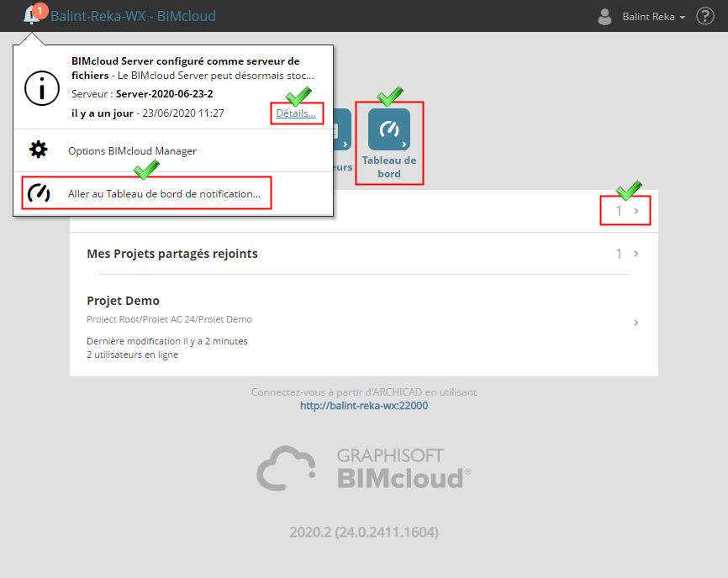Open the Tableau de bord tile
This screenshot has width=728, height=578.
[389, 144]
